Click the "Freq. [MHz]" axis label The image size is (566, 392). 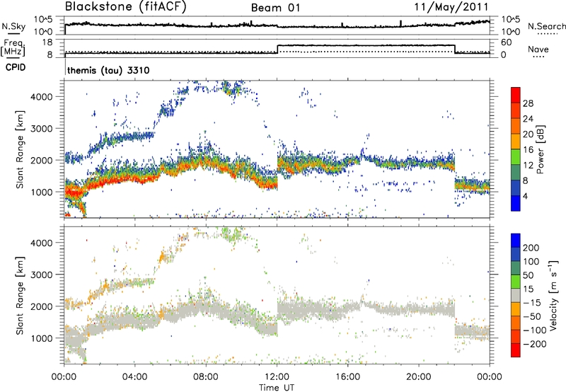coord(13,47)
